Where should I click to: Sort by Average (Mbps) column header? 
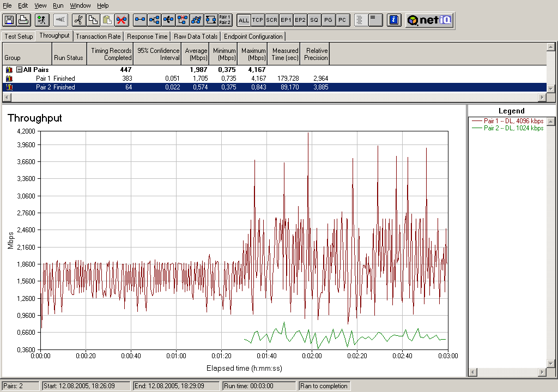pos(196,54)
